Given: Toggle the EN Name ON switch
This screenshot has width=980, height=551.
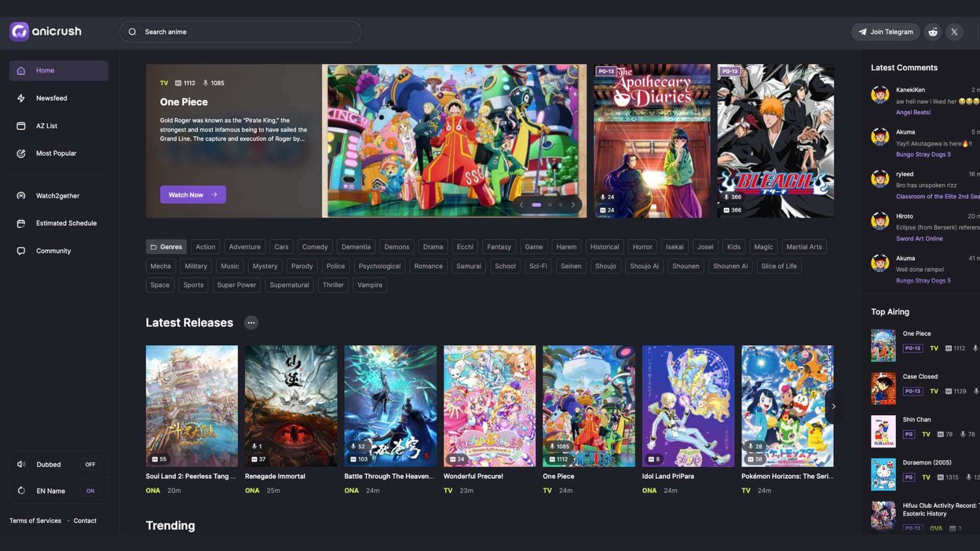Looking at the screenshot, I should point(90,491).
